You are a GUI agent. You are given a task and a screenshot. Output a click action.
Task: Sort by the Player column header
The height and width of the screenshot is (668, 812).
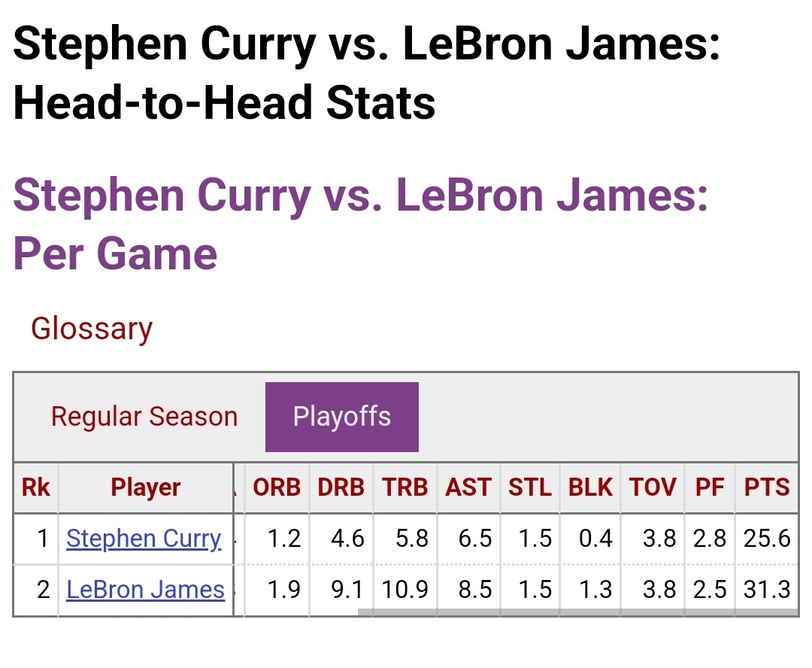click(x=146, y=487)
